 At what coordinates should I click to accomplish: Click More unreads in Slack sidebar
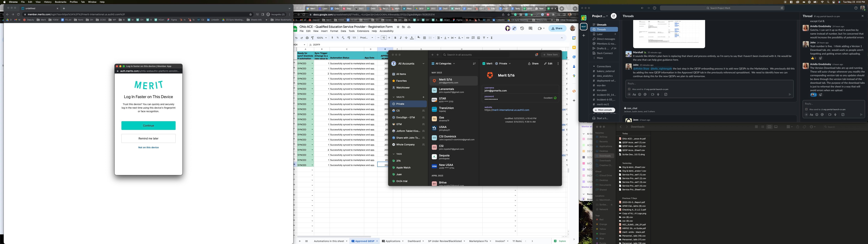(604, 110)
